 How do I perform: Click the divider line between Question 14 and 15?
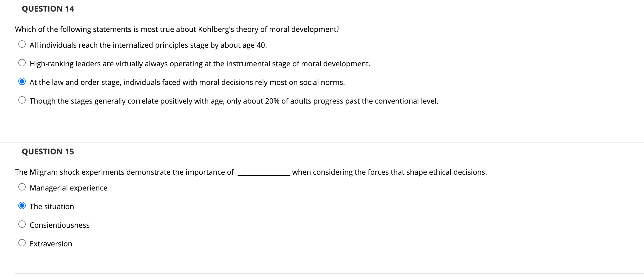[x=322, y=131]
